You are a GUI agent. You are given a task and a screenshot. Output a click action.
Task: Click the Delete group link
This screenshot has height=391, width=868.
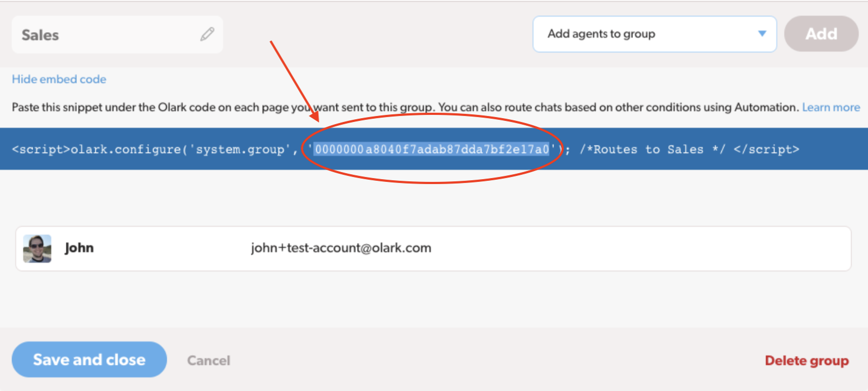(807, 361)
